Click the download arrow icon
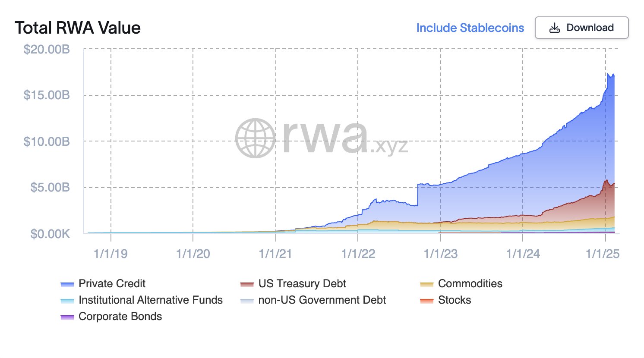The image size is (644, 358). [x=555, y=28]
